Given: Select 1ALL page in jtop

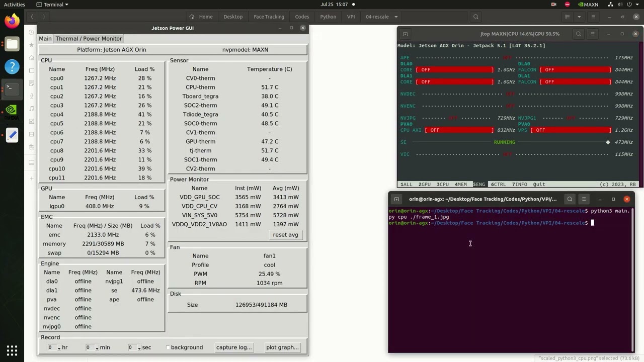Looking at the screenshot, I should coord(406,185).
